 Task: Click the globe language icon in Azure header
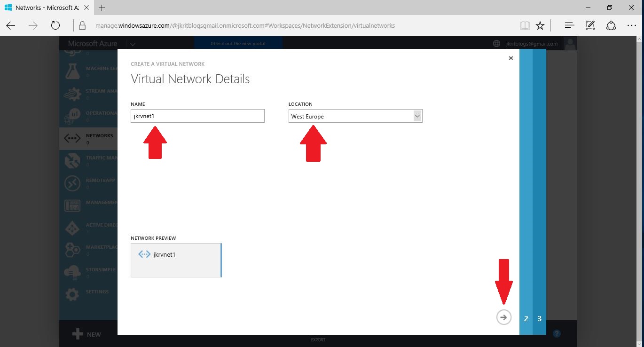tap(496, 44)
